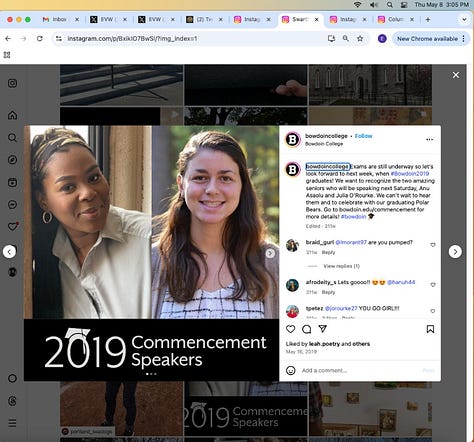Viewport: 474px width, 442px height.
Task: Switch to the (2) tab
Action: point(204,20)
